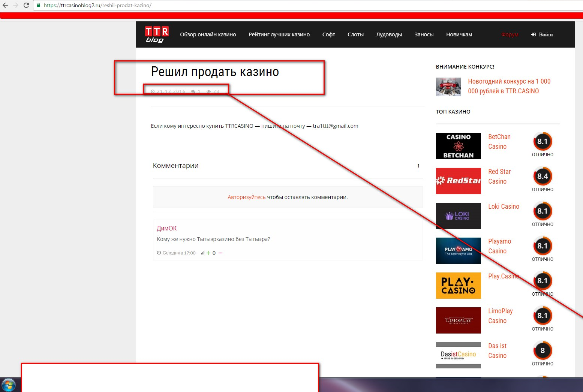Click the clock icon beside 'Сегодня в 17:00'
Screen dimensions: 583x392
tap(159, 253)
